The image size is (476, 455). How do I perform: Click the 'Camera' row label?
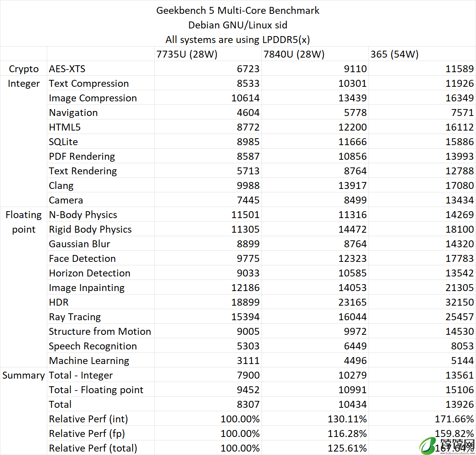[66, 200]
